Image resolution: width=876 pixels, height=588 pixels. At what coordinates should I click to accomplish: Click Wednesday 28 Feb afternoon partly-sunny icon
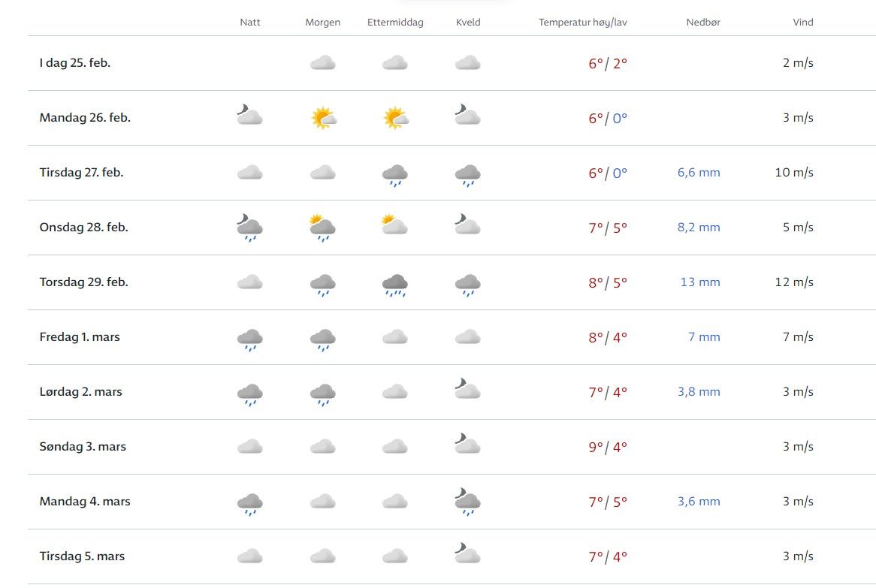point(395,226)
